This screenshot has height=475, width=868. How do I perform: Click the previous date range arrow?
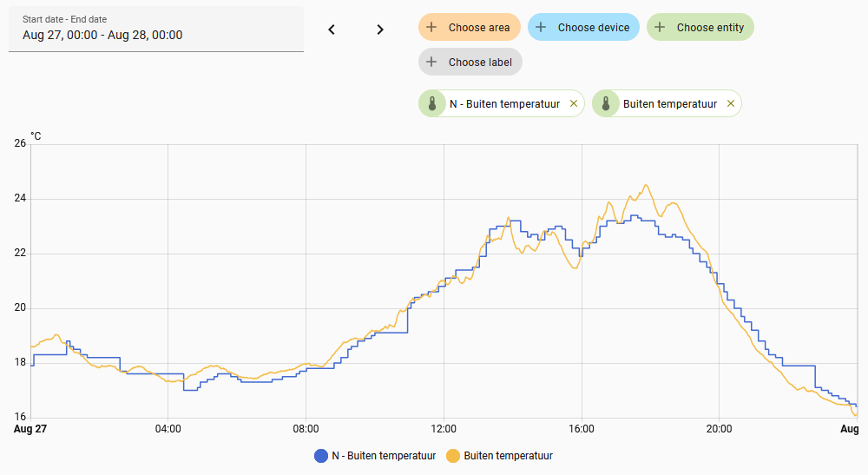coord(331,30)
